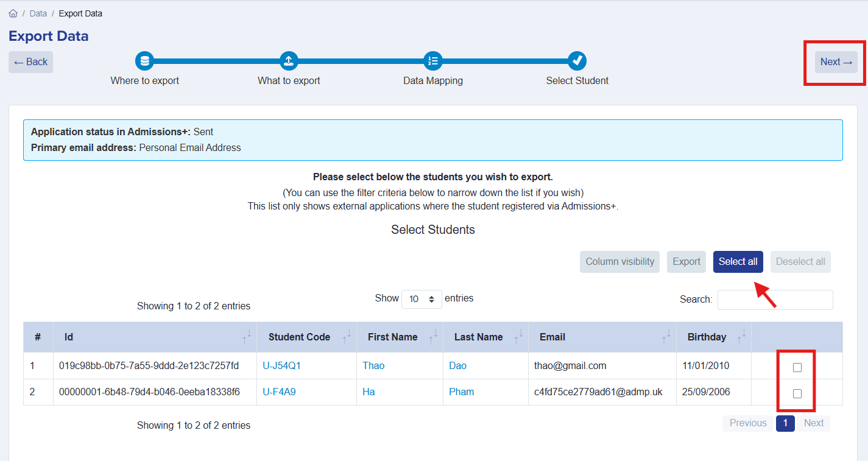Tick the checkbox for student Ha Pham
This screenshot has width=868, height=461.
[x=797, y=393]
